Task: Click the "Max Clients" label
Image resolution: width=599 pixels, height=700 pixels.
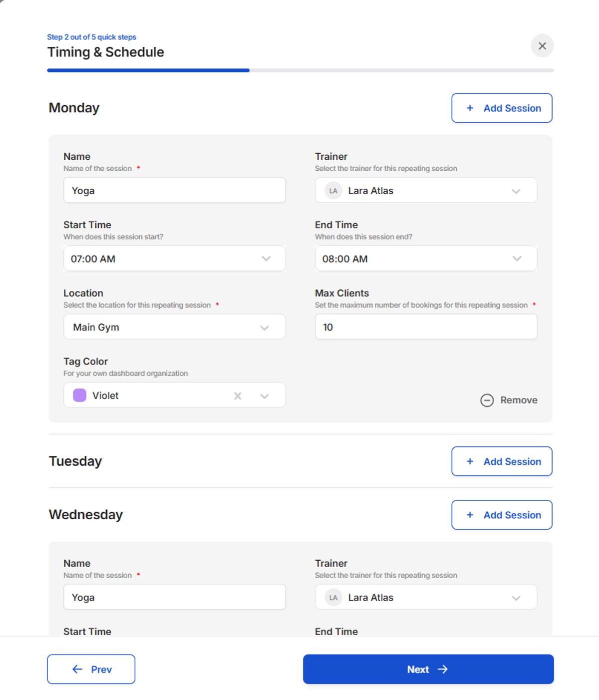Action: [342, 293]
